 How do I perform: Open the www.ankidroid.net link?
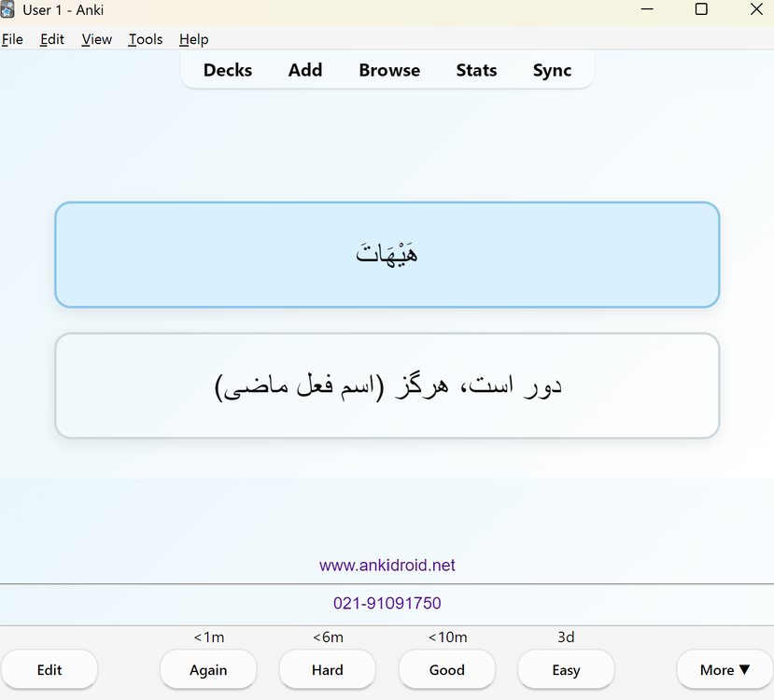pyautogui.click(x=387, y=565)
